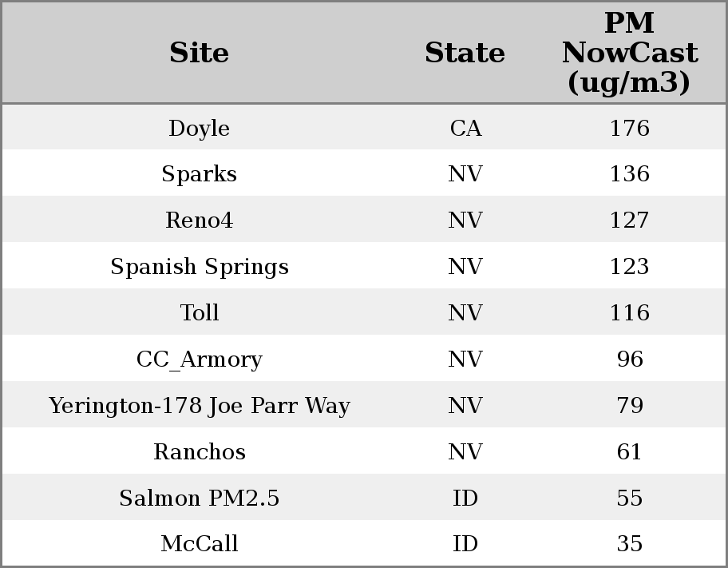Click Doyle's NowCast value 176

[629, 129]
